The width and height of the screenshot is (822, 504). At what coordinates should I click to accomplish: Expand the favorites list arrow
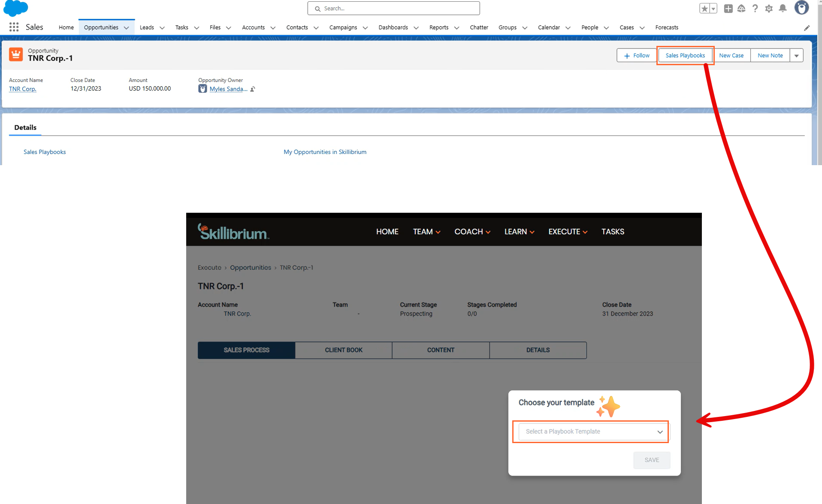[713, 9]
